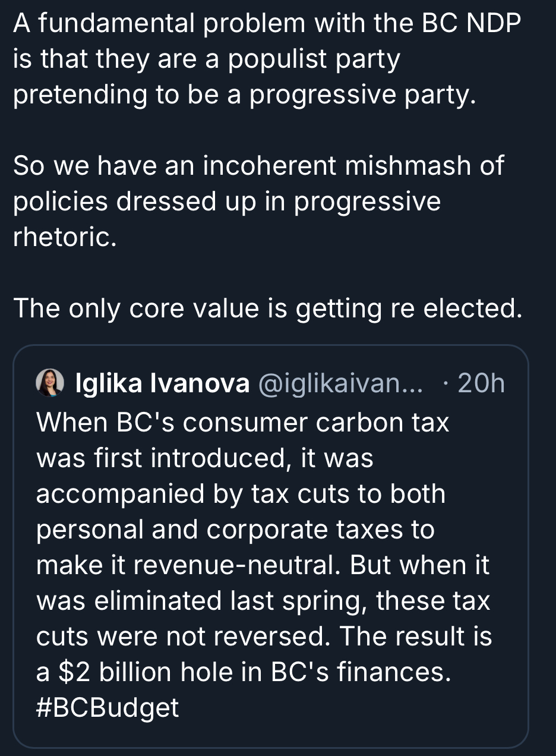Click the @iglikaivan... handle
This screenshot has width=556, height=756.
(x=340, y=384)
